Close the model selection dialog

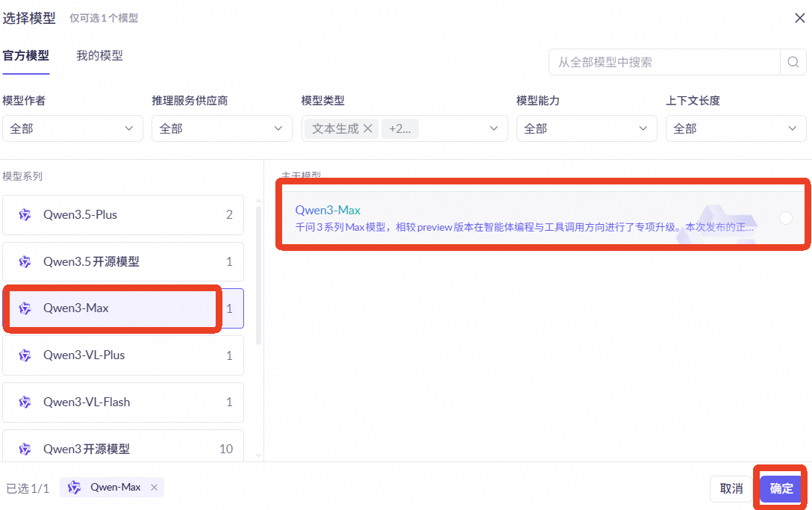[799, 18]
